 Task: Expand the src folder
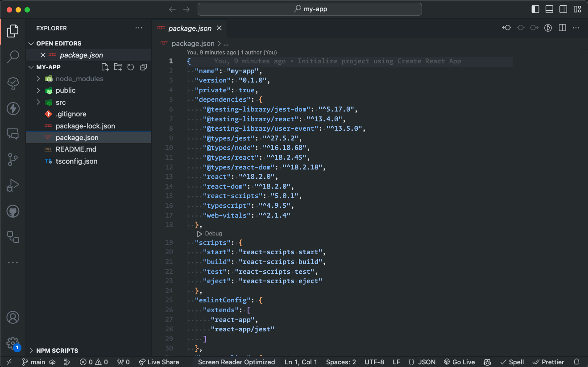38,102
